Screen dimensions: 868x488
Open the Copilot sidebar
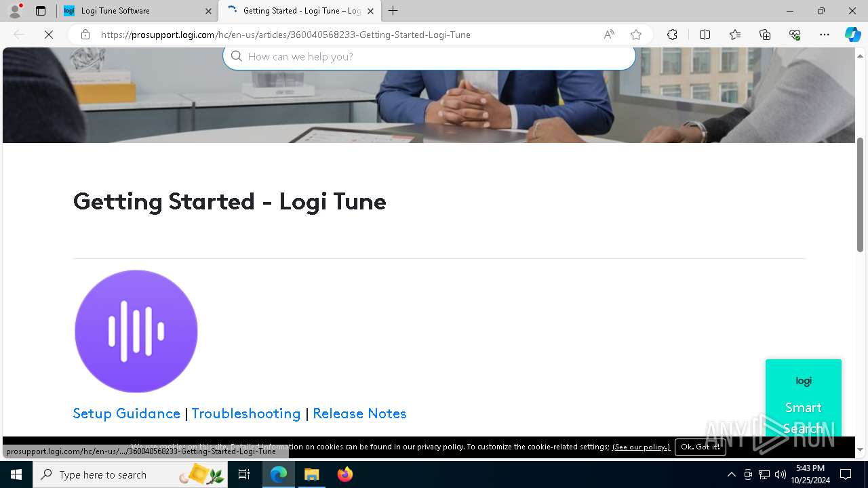[x=852, y=35]
